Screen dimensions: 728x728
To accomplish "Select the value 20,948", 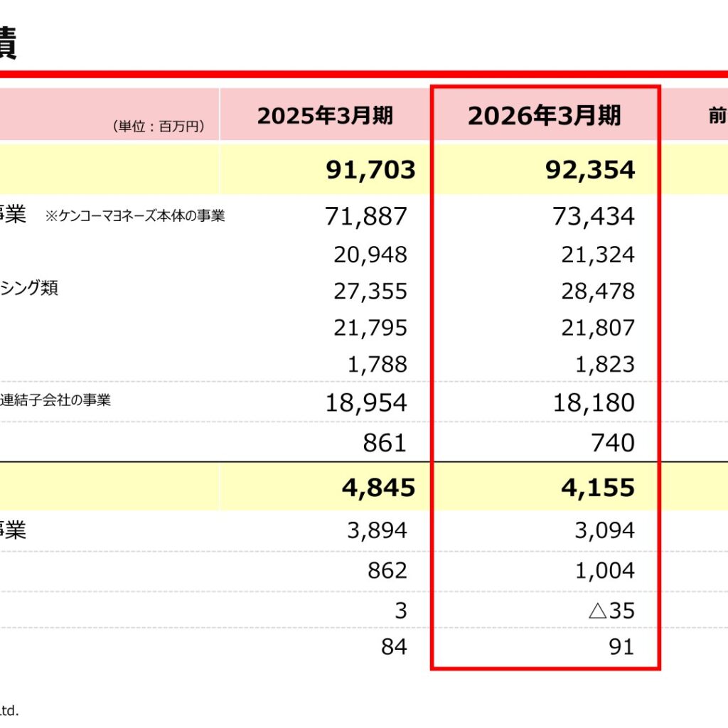I will [370, 255].
